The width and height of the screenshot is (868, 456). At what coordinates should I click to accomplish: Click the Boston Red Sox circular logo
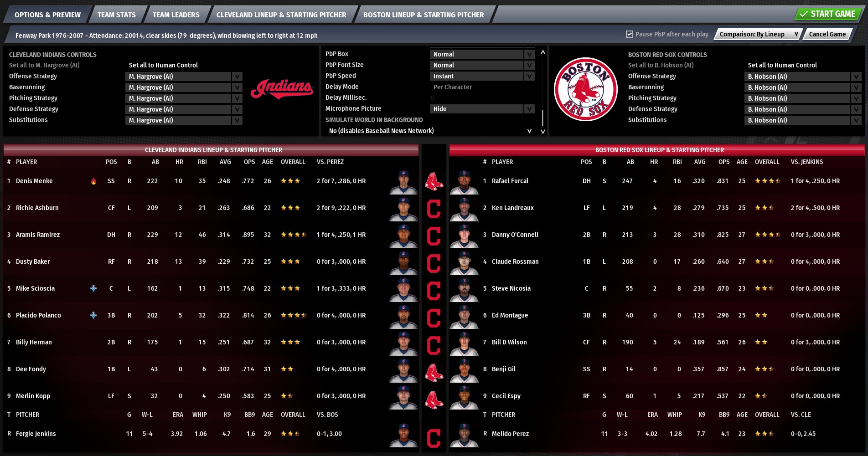tap(585, 89)
